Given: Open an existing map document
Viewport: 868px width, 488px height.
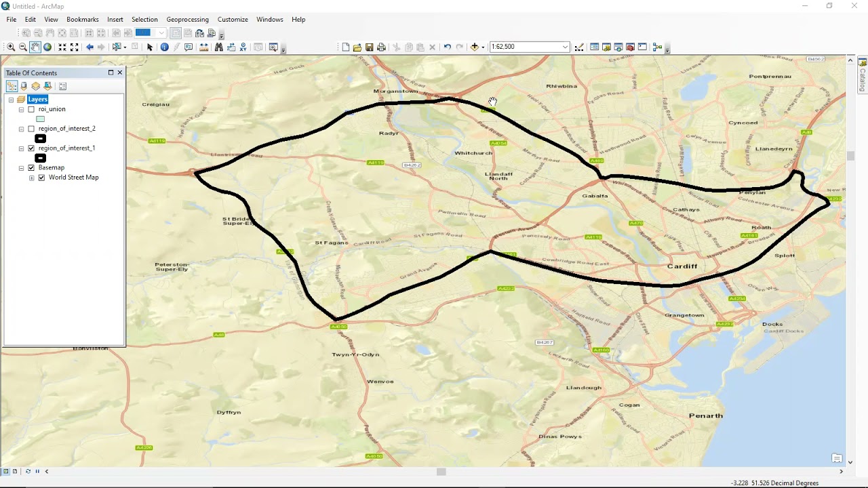Looking at the screenshot, I should tap(357, 47).
